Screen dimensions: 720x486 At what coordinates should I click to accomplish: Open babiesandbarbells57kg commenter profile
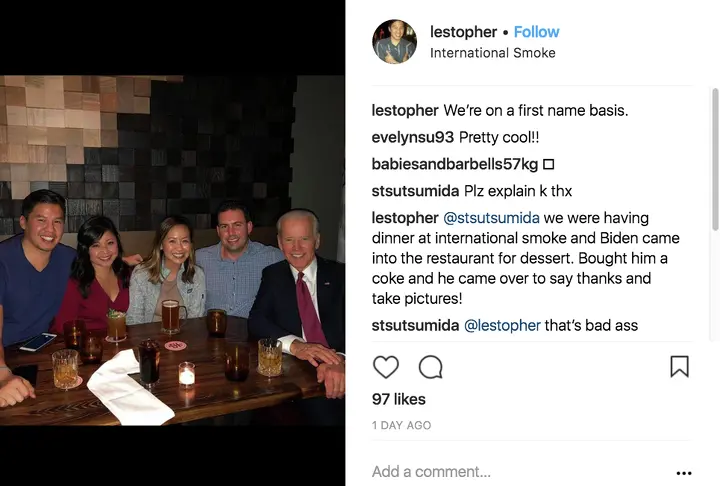(455, 164)
